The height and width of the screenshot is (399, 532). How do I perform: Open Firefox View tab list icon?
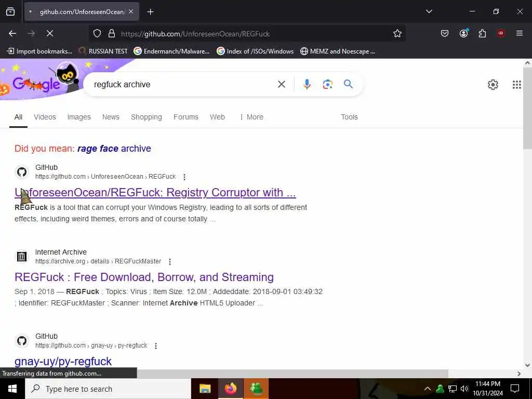10,12
